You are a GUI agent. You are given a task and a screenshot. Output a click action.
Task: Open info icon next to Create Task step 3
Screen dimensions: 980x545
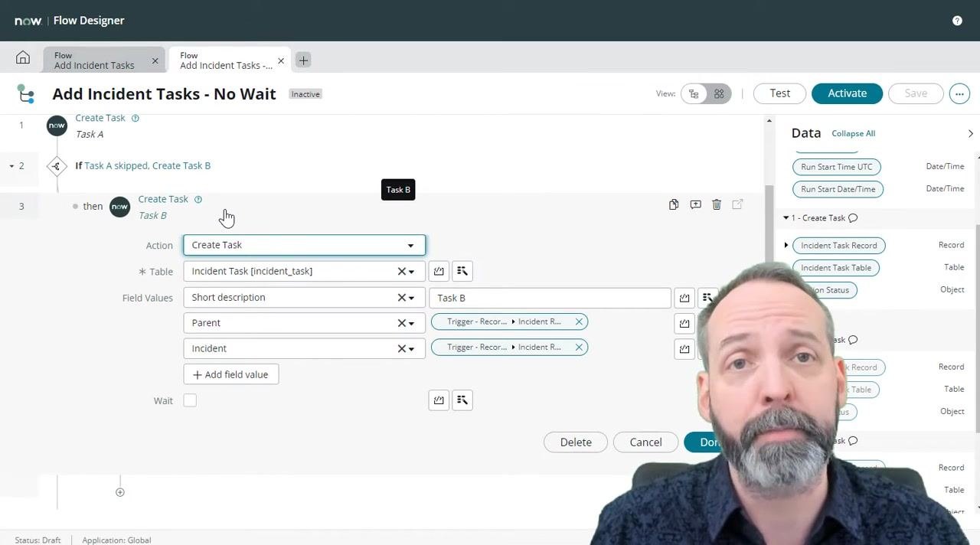pyautogui.click(x=198, y=199)
